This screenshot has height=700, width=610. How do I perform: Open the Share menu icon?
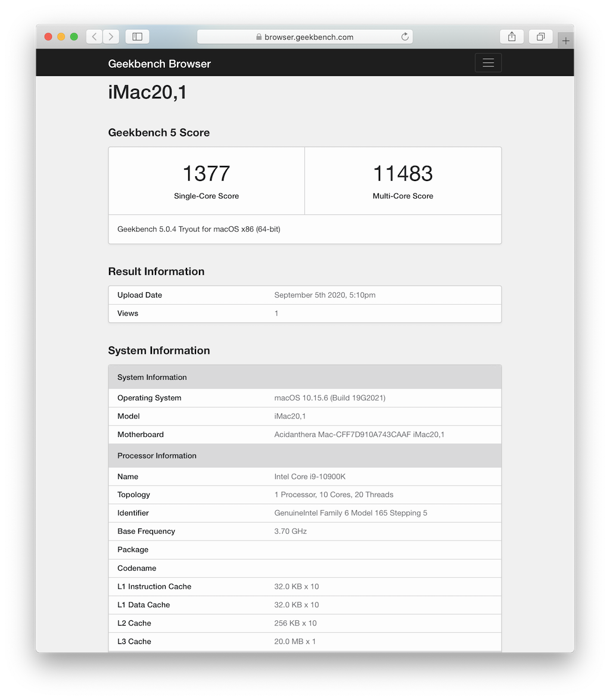tap(512, 37)
